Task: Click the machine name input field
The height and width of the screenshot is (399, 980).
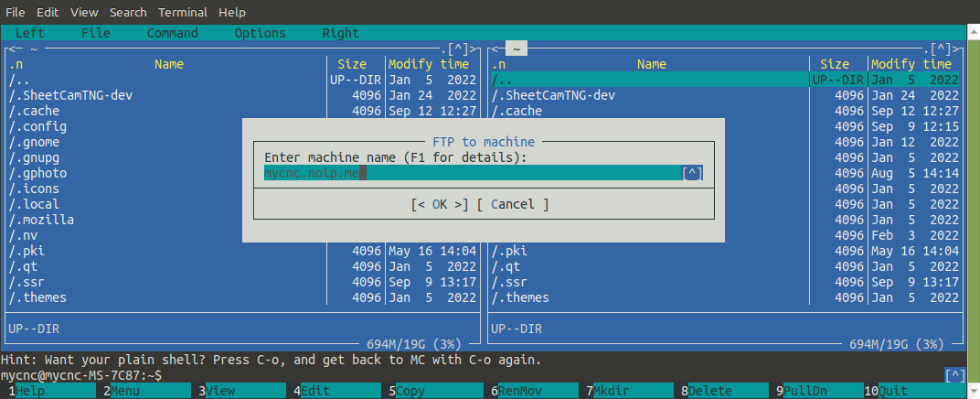Action: pyautogui.click(x=471, y=173)
